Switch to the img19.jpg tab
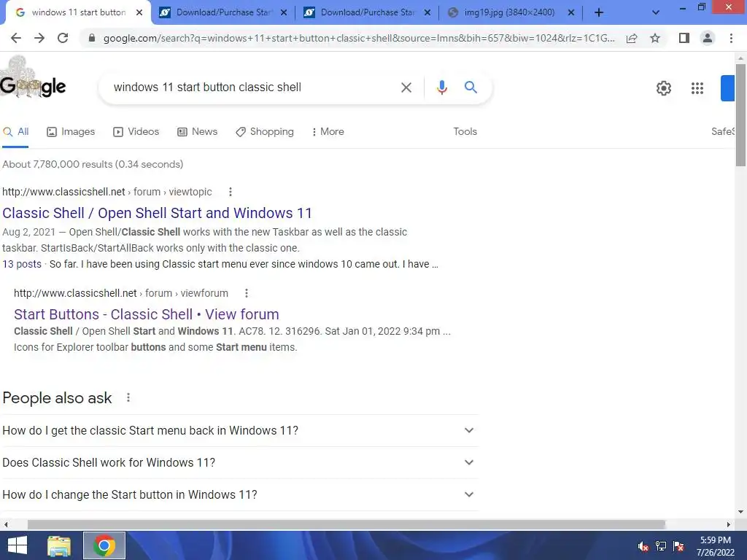747x560 pixels. point(510,13)
